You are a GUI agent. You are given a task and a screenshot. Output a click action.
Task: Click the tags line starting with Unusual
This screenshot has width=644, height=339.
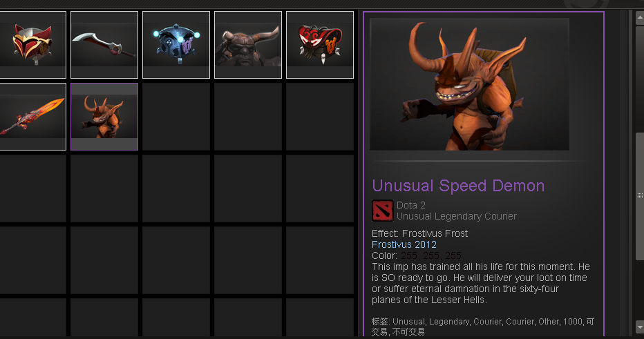pos(483,327)
